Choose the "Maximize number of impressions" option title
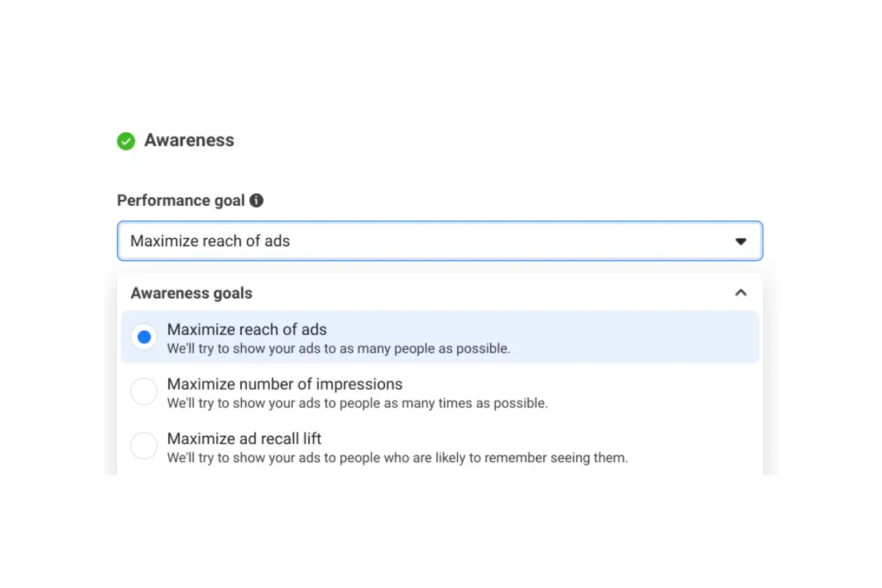882x588 pixels. tap(284, 384)
